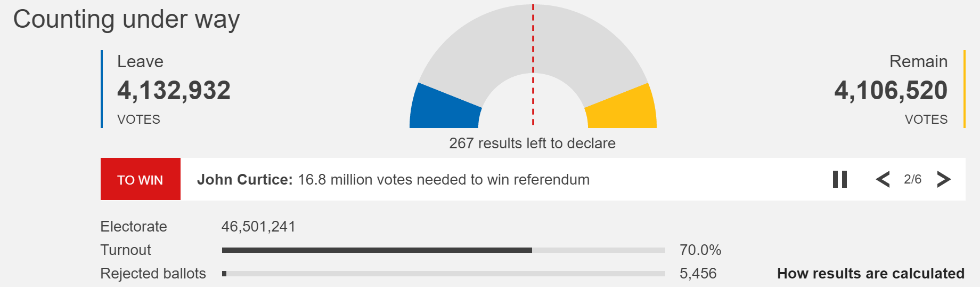Click the Counting under way heading
The height and width of the screenshot is (287, 980).
tap(126, 19)
